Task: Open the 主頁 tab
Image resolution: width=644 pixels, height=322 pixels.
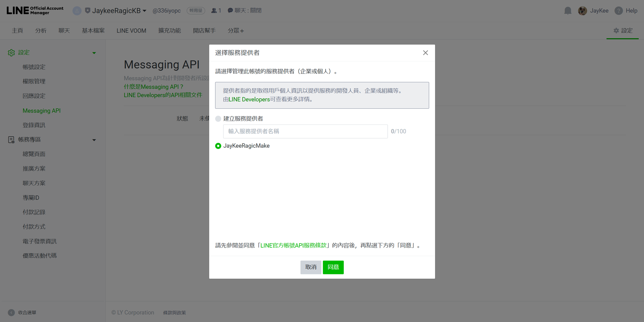Action: coord(17,31)
